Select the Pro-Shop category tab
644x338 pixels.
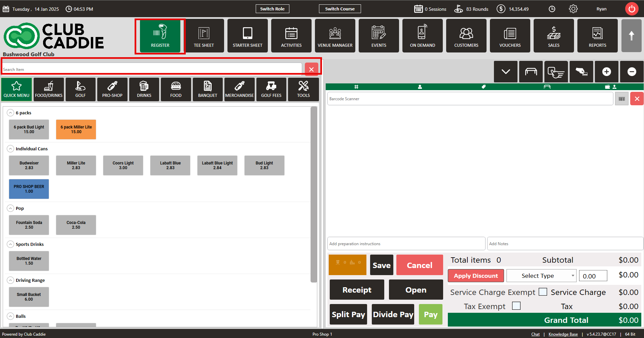tap(112, 89)
